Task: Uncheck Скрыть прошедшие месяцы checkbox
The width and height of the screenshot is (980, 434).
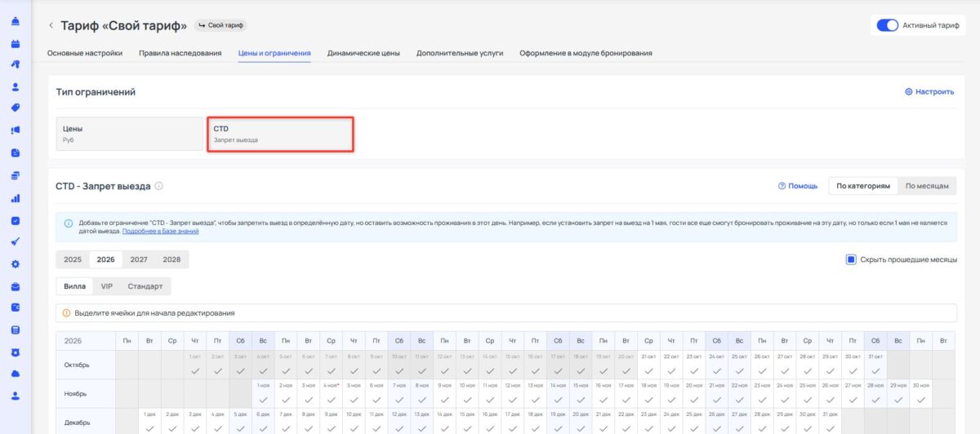Action: tap(851, 259)
